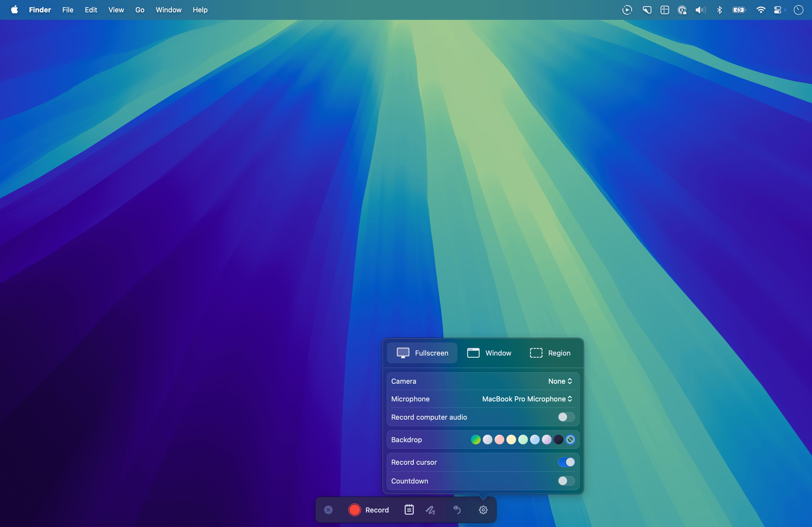Open the Camera selection dropdown
812x527 pixels.
(560, 381)
